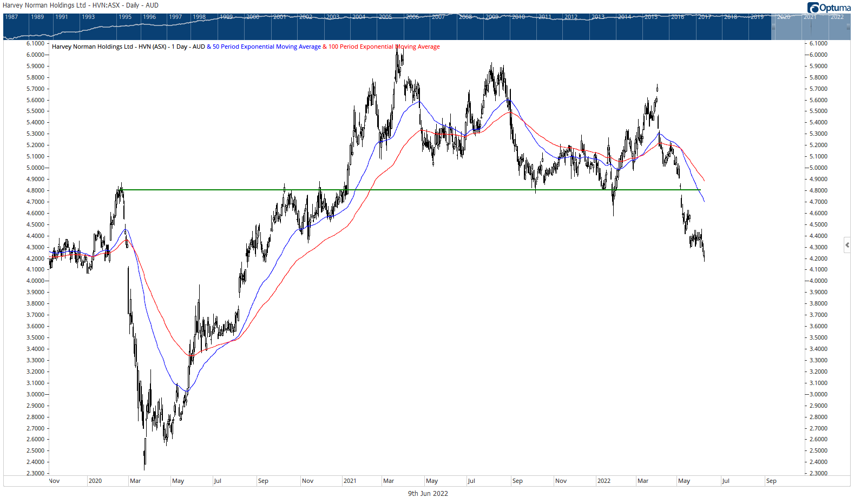This screenshot has height=504, width=854.
Task: Click the Harvey Norman HVN (ASX) chart legend
Action: 128,47
